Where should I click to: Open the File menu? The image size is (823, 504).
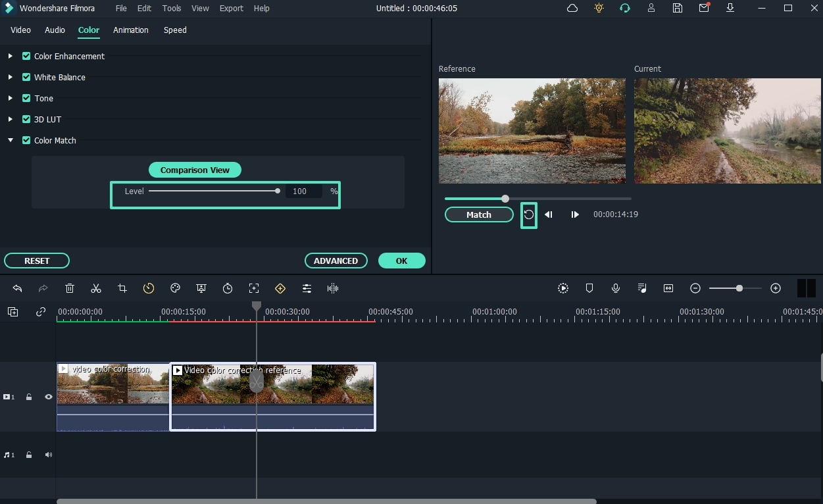click(121, 9)
